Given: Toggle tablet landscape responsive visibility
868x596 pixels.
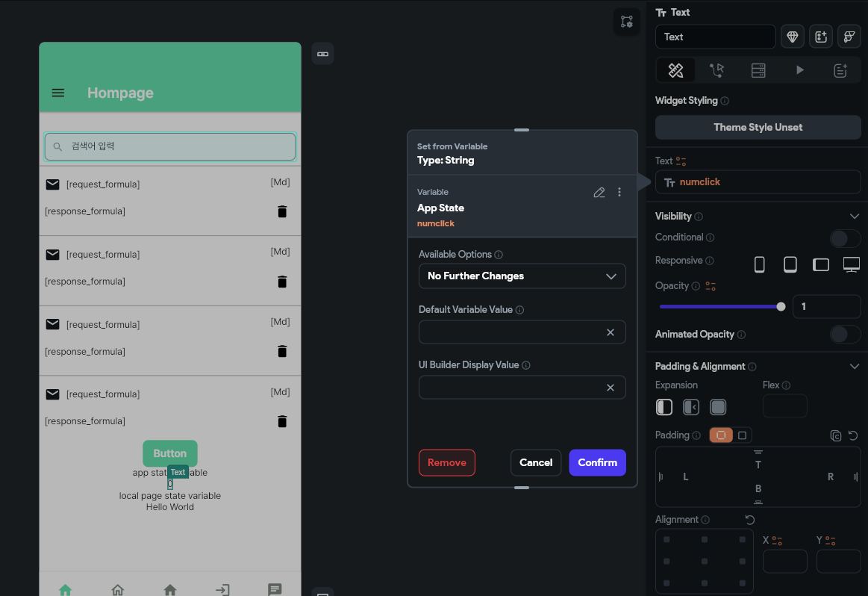Looking at the screenshot, I should [x=820, y=265].
